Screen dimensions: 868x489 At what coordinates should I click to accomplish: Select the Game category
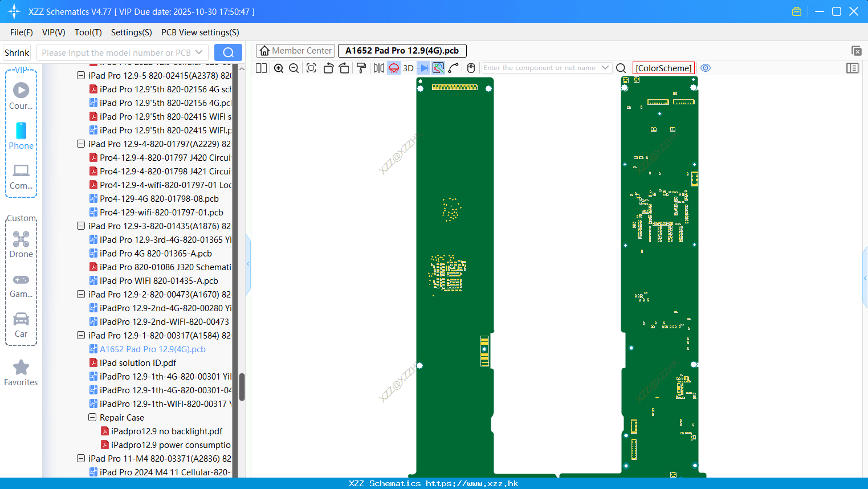coord(21,285)
